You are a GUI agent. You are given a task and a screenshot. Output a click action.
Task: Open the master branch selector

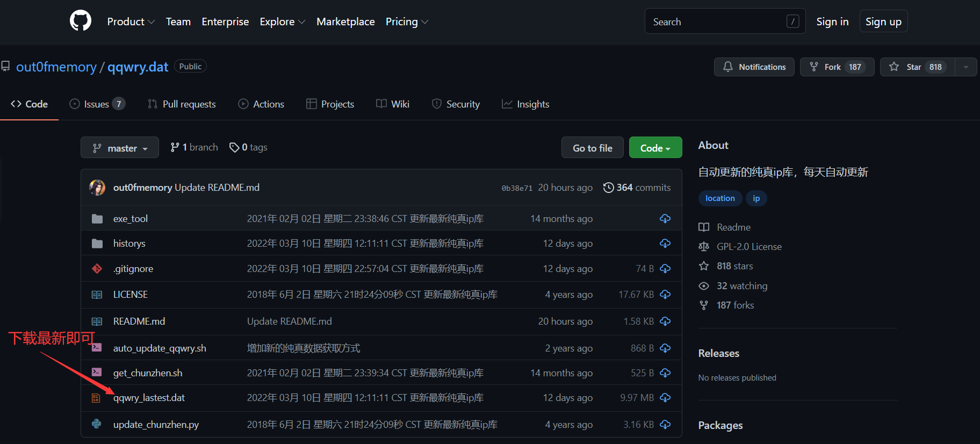point(120,148)
